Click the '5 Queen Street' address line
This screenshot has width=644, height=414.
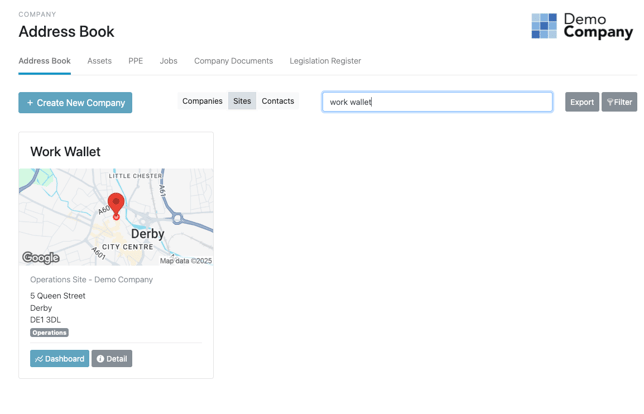58,296
